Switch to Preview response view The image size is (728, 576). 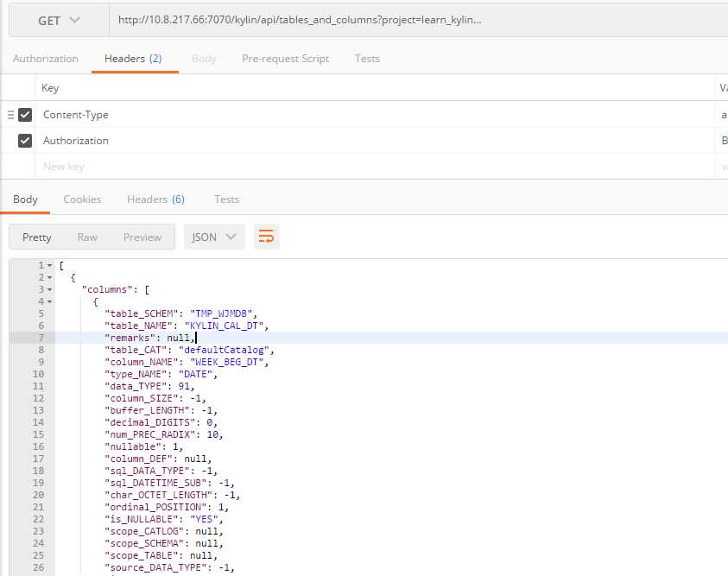tap(142, 237)
